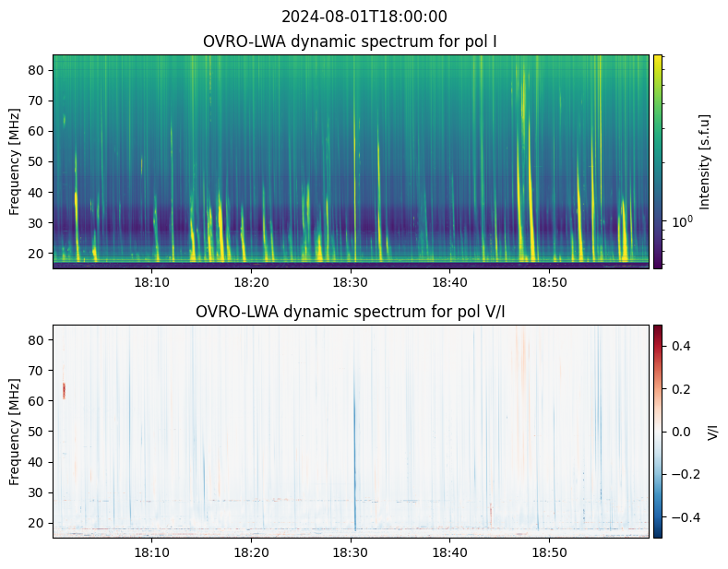Click the 18:30 tick under the bottom plot
The height and width of the screenshot is (569, 728).
click(351, 551)
